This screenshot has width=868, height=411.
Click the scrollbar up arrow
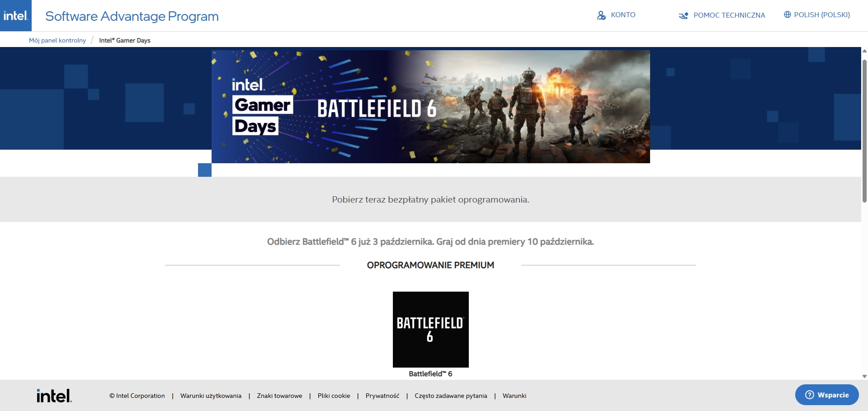coord(864,51)
